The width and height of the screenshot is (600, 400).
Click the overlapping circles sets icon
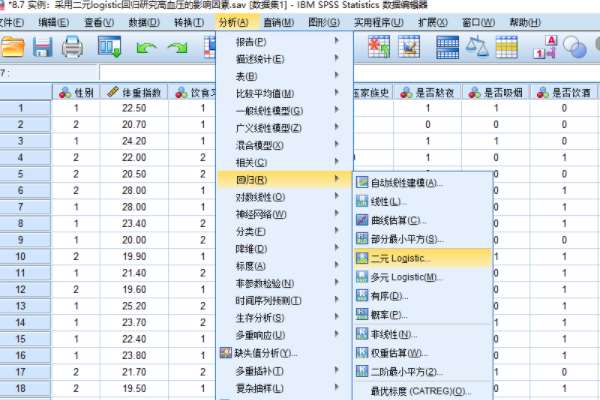(x=574, y=47)
